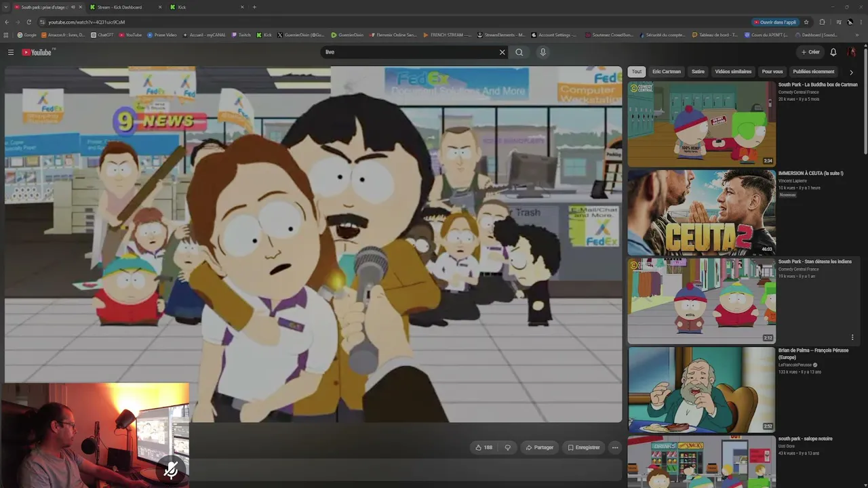Image resolution: width=868 pixels, height=488 pixels.
Task: Open South Park - La Buddha box de Cartman title
Action: pos(818,85)
